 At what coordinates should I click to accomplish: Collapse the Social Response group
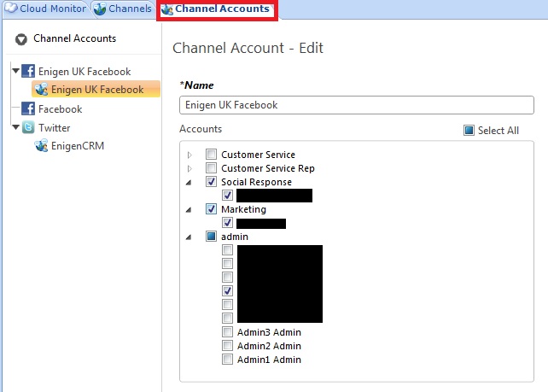189,182
